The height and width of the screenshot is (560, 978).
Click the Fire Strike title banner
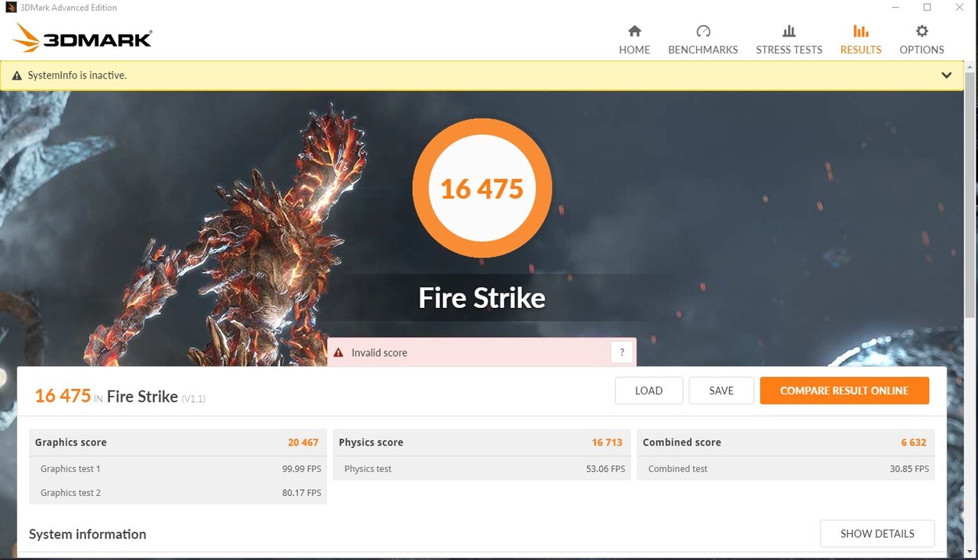click(x=482, y=298)
